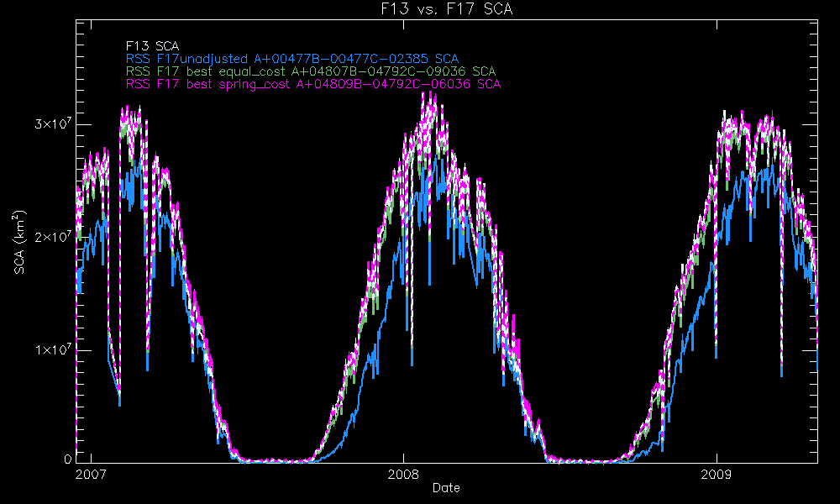Click the bottom of the early-2007 curve dip

tap(119, 402)
